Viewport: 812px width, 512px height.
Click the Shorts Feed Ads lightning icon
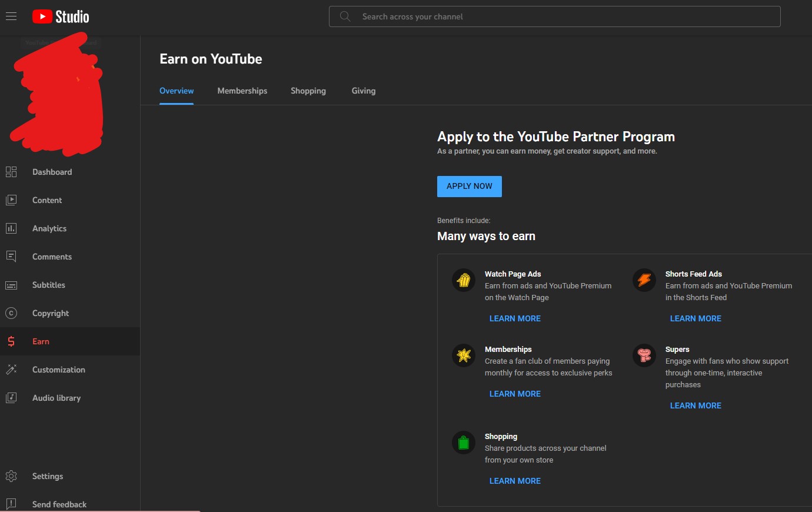(x=644, y=280)
